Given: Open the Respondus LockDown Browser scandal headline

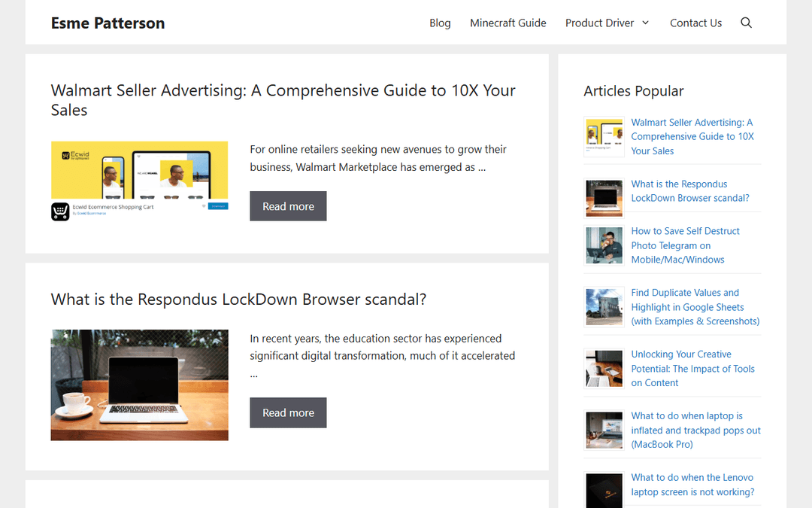Looking at the screenshot, I should click(238, 300).
